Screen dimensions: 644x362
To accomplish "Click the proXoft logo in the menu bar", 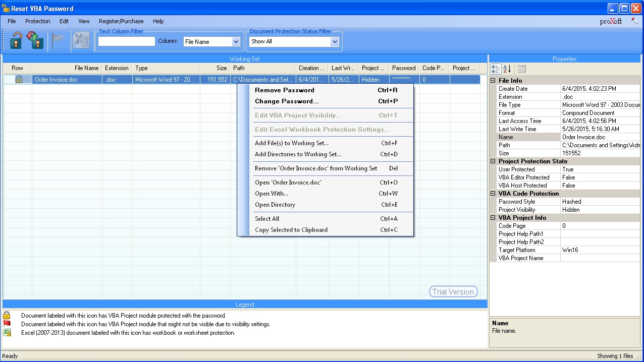I will pos(611,21).
